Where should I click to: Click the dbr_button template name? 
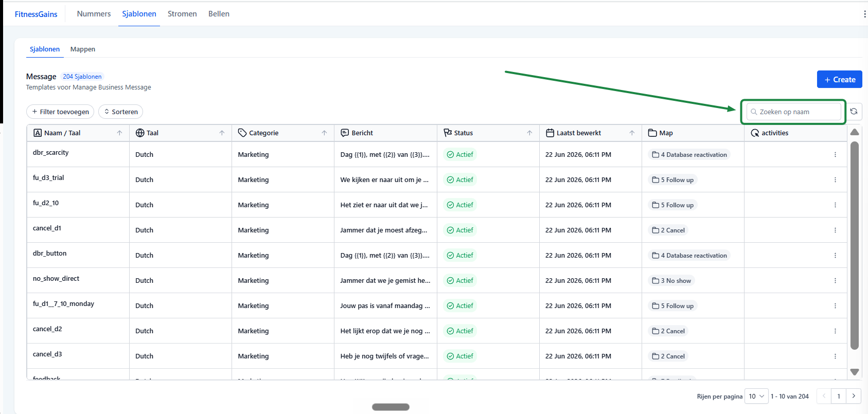pyautogui.click(x=50, y=253)
